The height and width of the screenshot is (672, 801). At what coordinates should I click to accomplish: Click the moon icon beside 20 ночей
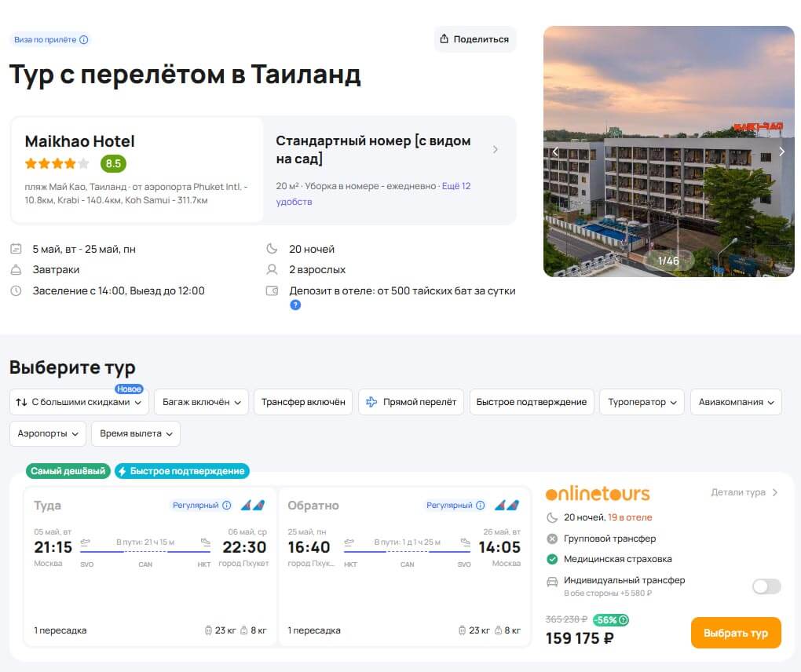coord(272,249)
